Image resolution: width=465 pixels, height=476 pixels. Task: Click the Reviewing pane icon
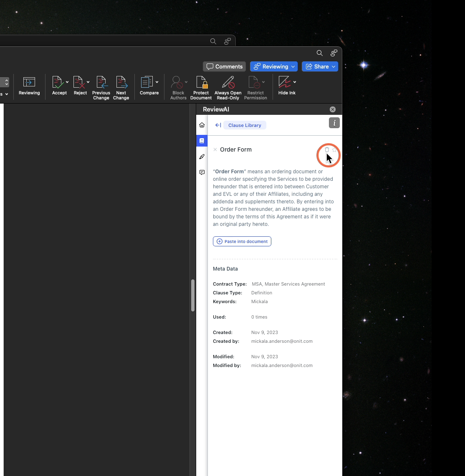click(x=29, y=86)
